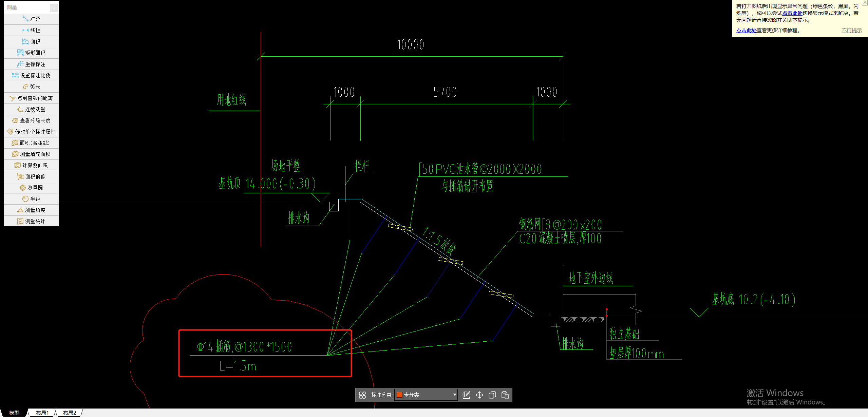Open 设置标注比例 annotation scale setting
Screen dimensions: 868x417
pyautogui.click(x=31, y=75)
